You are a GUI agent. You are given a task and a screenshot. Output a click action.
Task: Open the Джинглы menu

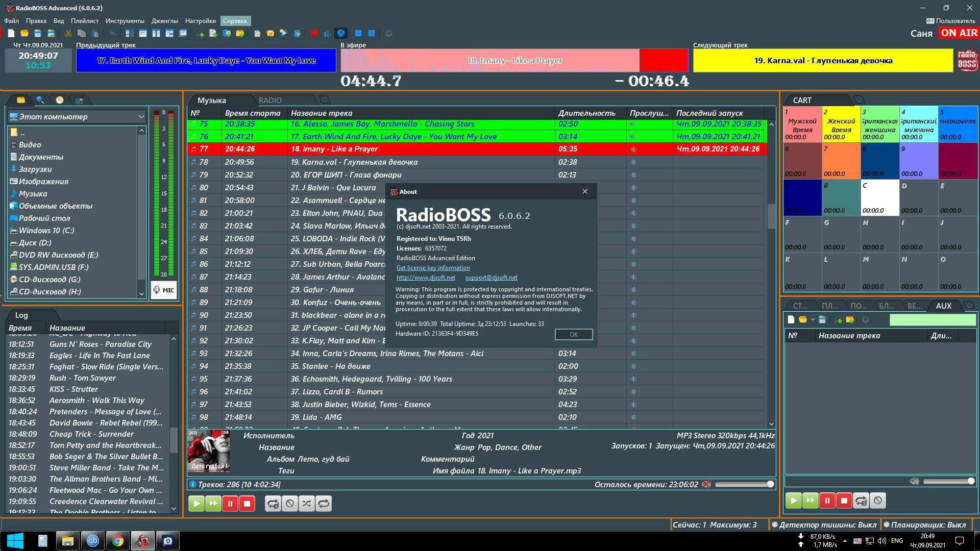[x=165, y=21]
